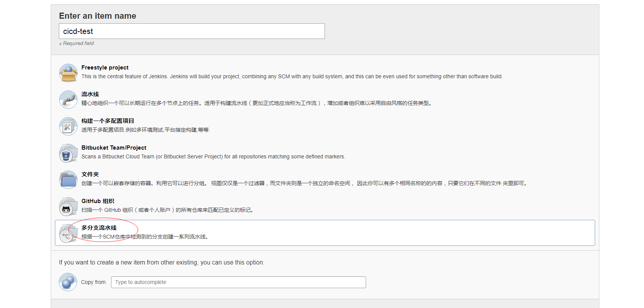Choose the GitHub 组织 title
The image size is (644, 308).
point(98,201)
